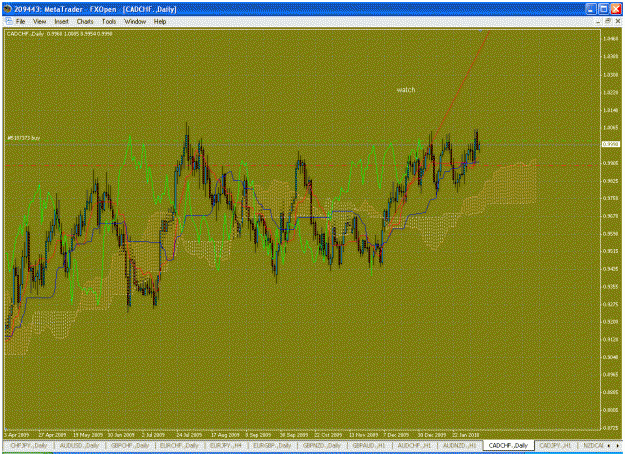Open the Insert menu

tap(61, 22)
